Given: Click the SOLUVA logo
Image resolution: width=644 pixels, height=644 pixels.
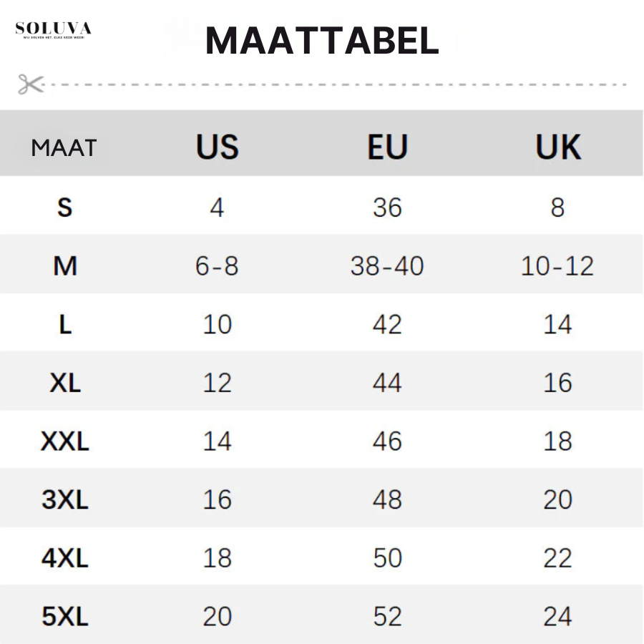Looking at the screenshot, I should click(54, 30).
